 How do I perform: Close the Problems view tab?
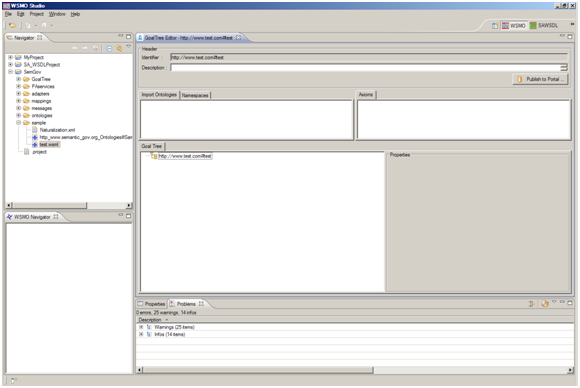pos(201,304)
